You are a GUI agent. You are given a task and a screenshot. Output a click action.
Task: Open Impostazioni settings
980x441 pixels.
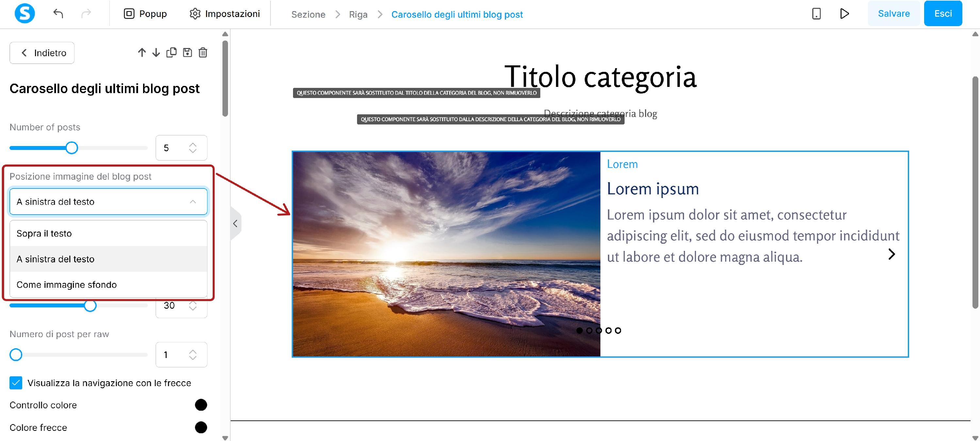(224, 14)
